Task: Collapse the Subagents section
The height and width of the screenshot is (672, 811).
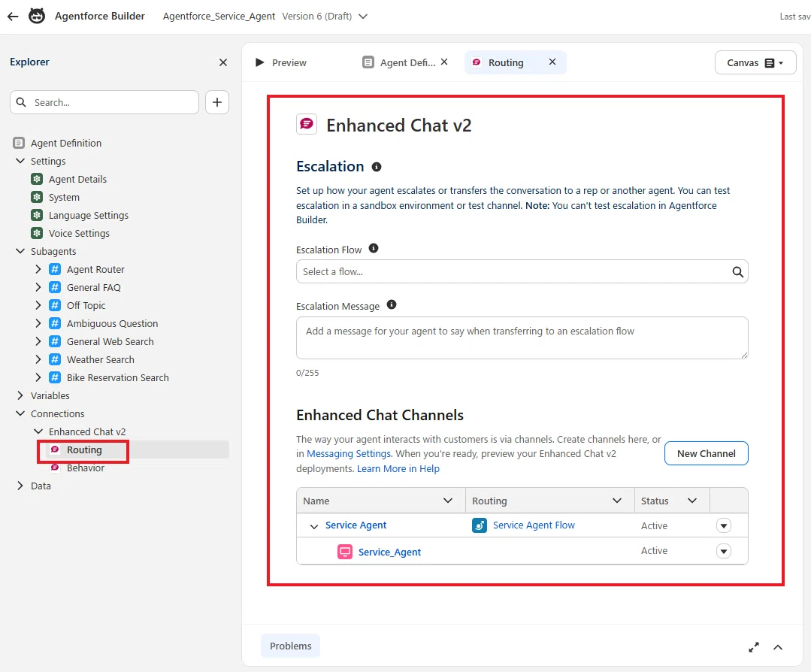Action: click(20, 251)
